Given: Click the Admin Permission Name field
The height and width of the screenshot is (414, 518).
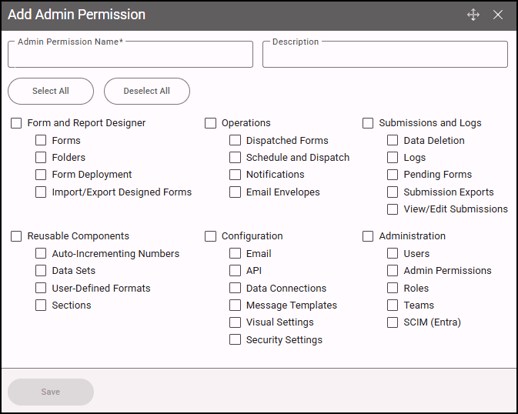Looking at the screenshot, I should [x=130, y=54].
